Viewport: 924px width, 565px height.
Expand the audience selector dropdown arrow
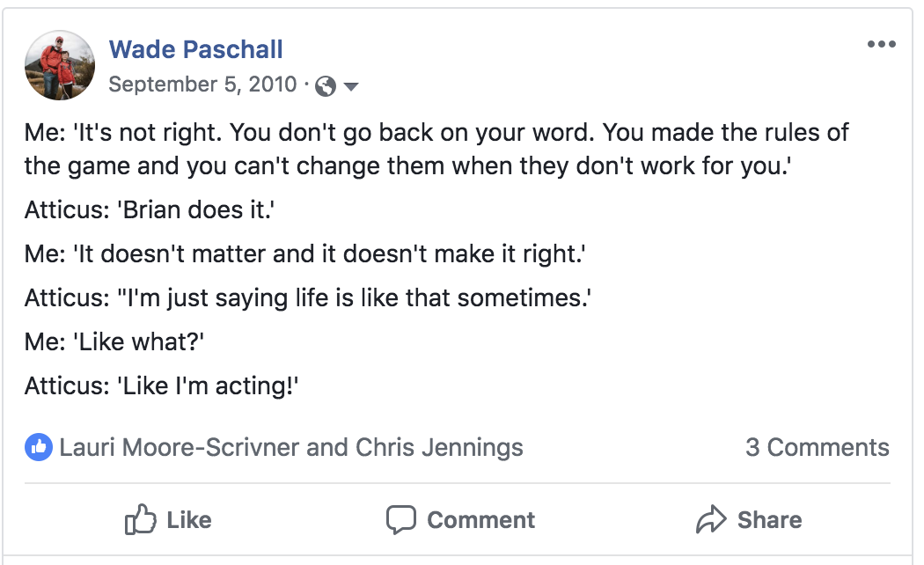point(350,87)
